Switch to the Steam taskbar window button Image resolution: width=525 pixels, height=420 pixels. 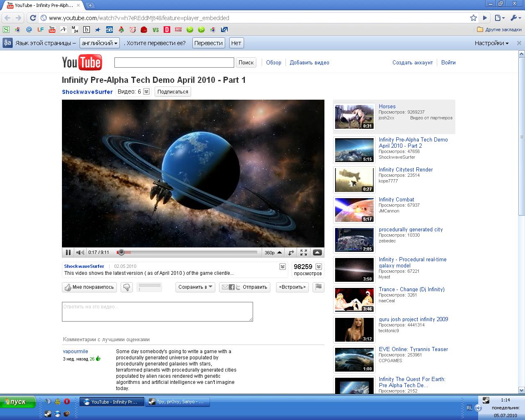point(178,402)
